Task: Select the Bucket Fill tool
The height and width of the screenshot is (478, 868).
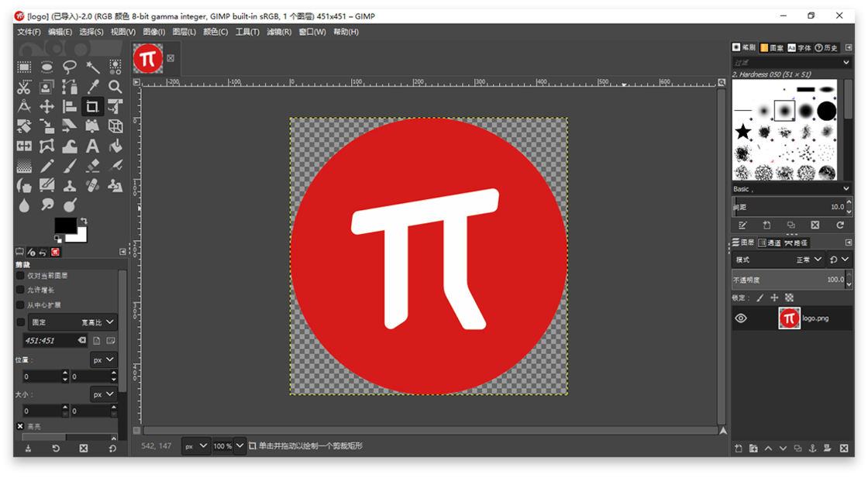Action: tap(115, 146)
